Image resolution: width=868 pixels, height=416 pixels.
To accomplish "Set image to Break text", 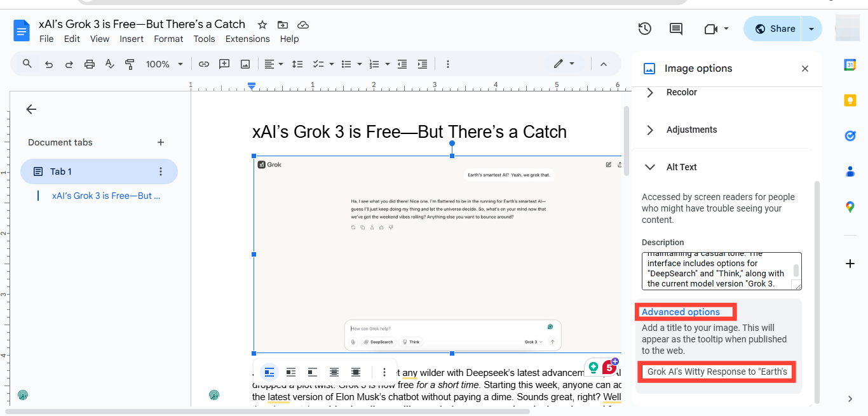I will pos(313,372).
